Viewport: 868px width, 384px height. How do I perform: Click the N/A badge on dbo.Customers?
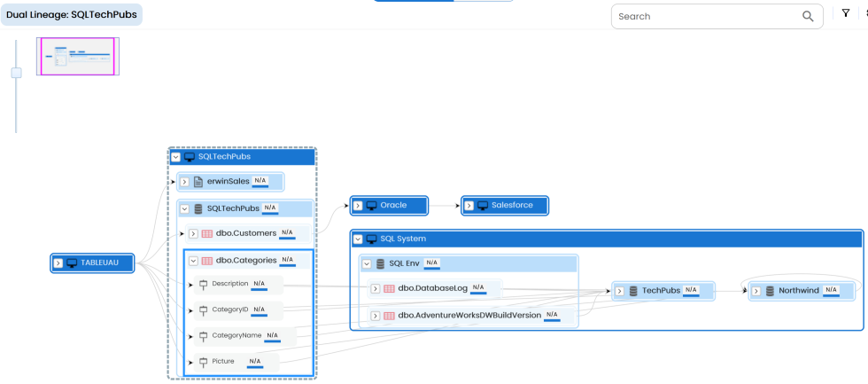287,233
